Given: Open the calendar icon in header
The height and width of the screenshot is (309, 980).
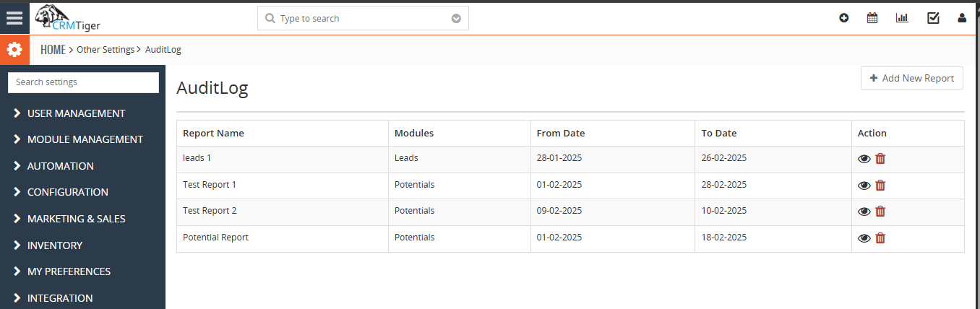Looking at the screenshot, I should (872, 18).
